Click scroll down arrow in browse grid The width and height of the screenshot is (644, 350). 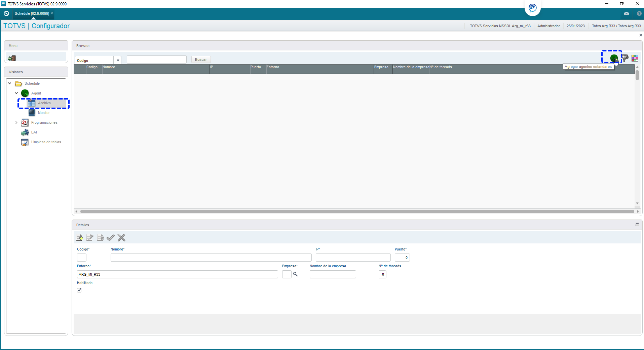[637, 203]
